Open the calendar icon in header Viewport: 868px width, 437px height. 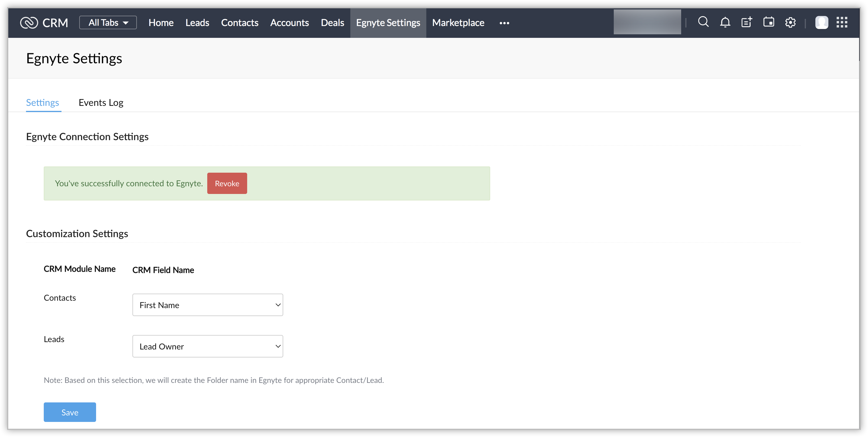point(769,22)
